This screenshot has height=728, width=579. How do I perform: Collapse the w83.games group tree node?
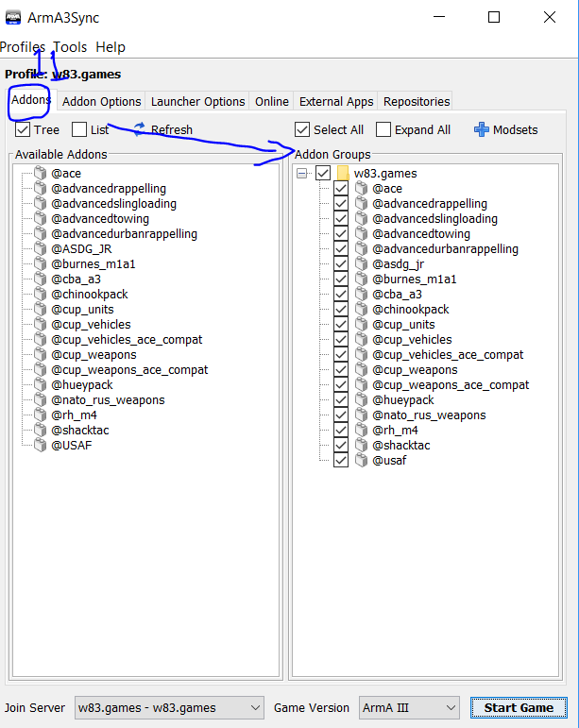[302, 173]
